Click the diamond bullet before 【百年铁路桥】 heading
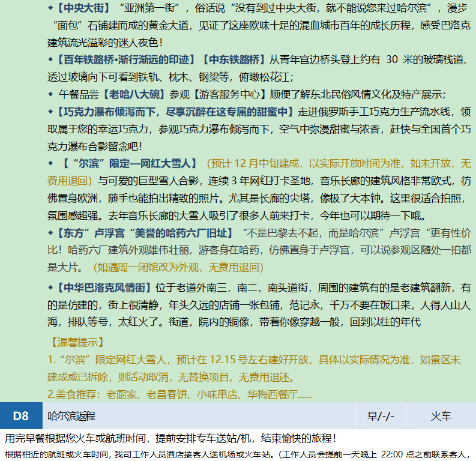This screenshot has width=476, height=461. click(x=50, y=59)
